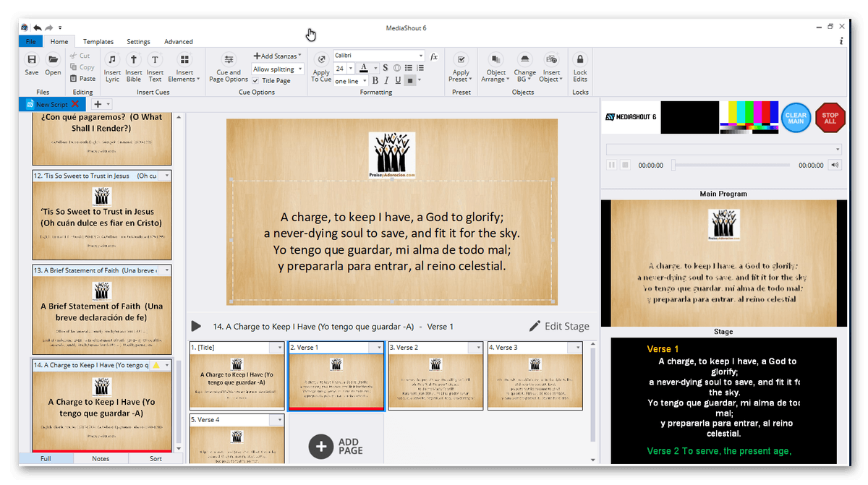Screen dimensions: 868x485
Task: Insert a text cue
Action: (x=155, y=66)
